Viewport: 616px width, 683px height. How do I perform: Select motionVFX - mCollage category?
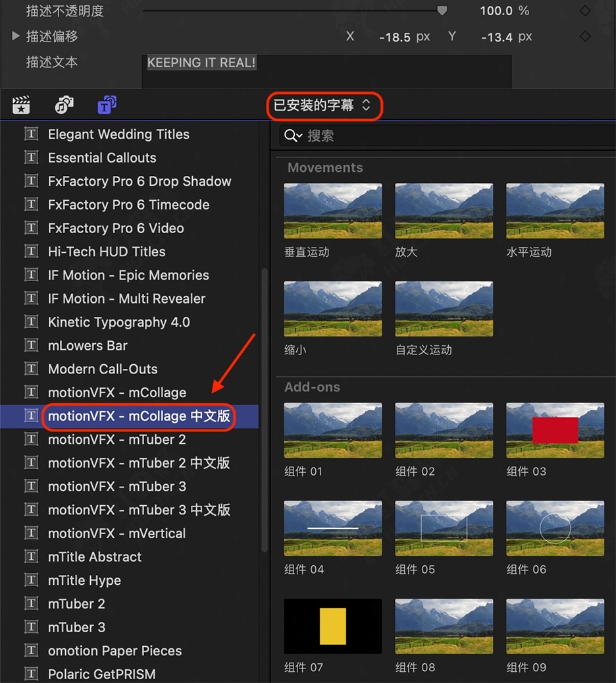tap(117, 393)
